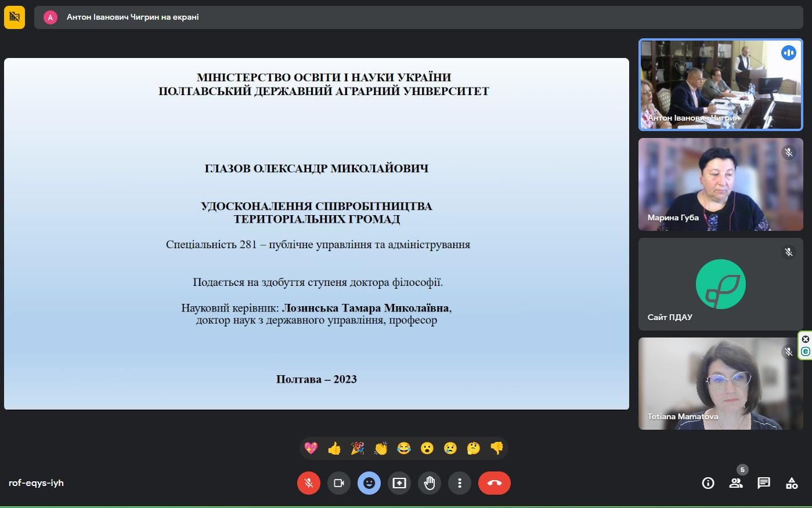Click Антон Іванович Чигрин на екрані banner
Image resolution: width=812 pixels, height=508 pixels.
click(418, 17)
